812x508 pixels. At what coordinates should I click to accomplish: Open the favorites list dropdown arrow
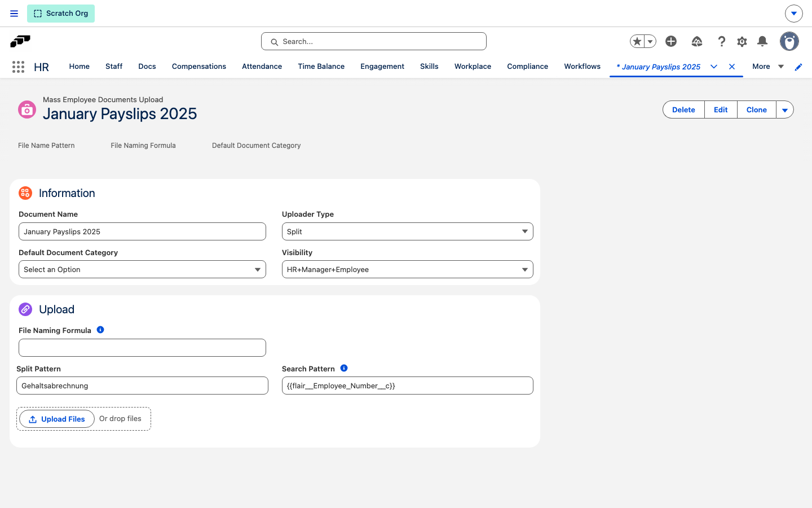click(x=650, y=41)
